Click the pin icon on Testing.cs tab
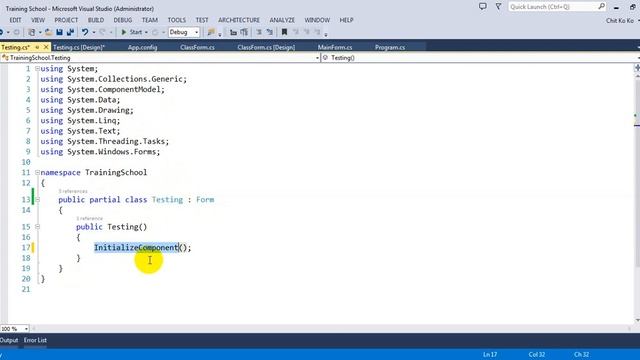Viewport: 640px width, 360px height. click(x=37, y=47)
